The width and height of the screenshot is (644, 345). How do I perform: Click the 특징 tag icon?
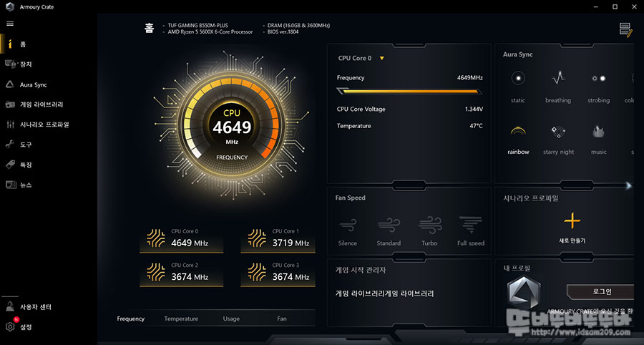[x=10, y=165]
